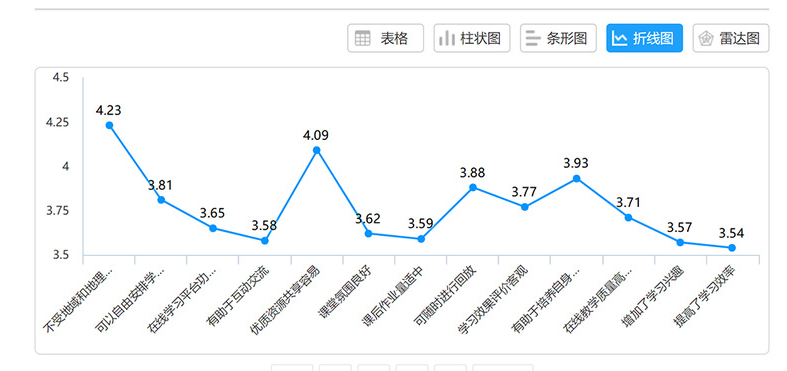Screen dimensions: 787x371
Task: Click the data point valued 3.54
Action: pos(732,248)
